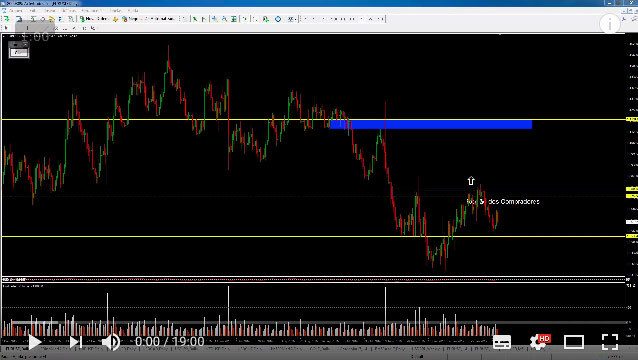
Task: Click the white up-arrow chart marker
Action: pyautogui.click(x=471, y=181)
